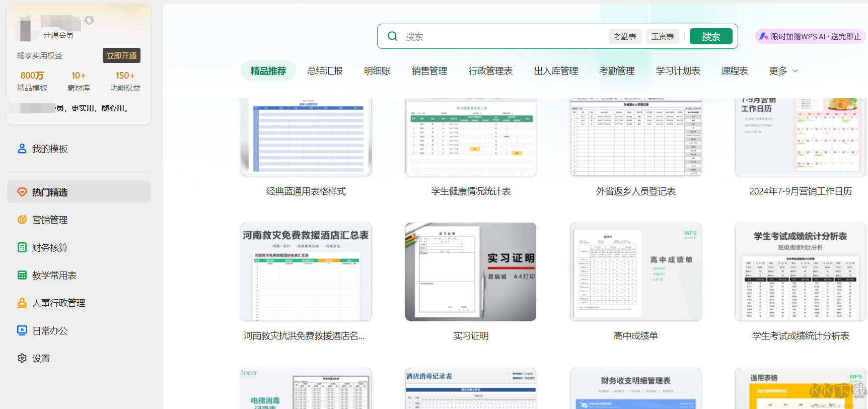Screen dimensions: 868x409
Task: Click 学生健康情况统计表 title text
Action: coord(471,191)
